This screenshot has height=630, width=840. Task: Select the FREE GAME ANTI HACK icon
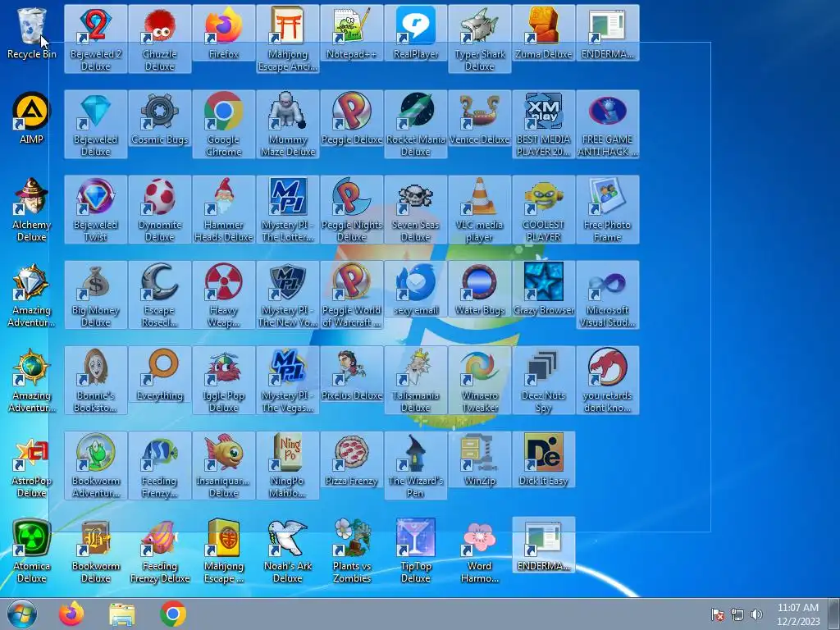coord(608,125)
